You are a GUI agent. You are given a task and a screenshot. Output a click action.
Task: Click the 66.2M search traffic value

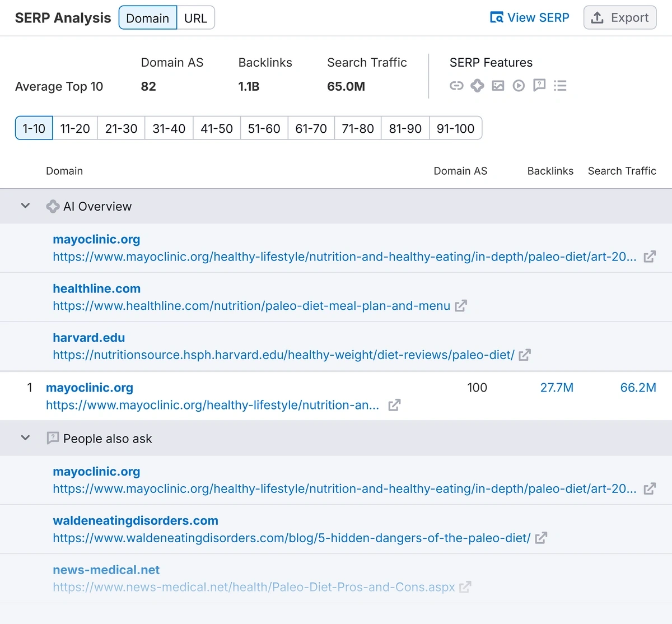point(638,388)
